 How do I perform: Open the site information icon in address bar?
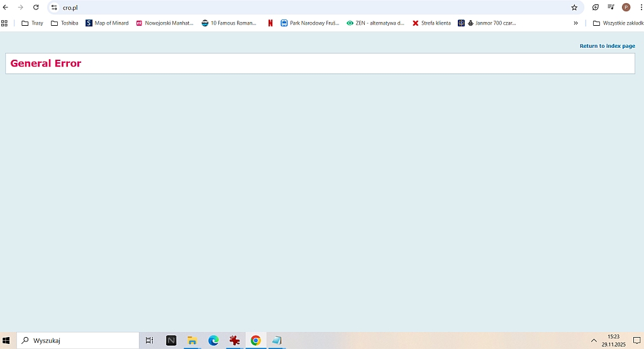coord(54,8)
